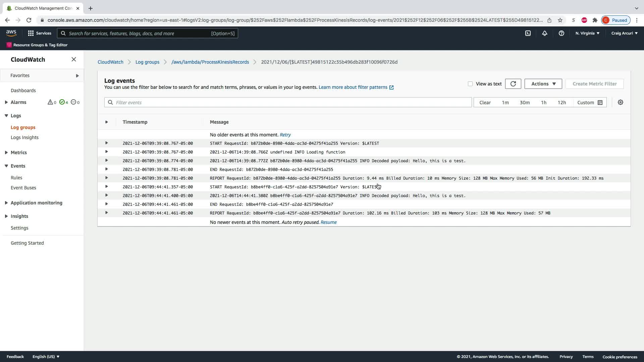The height and width of the screenshot is (362, 644).
Task: Open AWS CloudShell icon in top bar
Action: [528, 33]
